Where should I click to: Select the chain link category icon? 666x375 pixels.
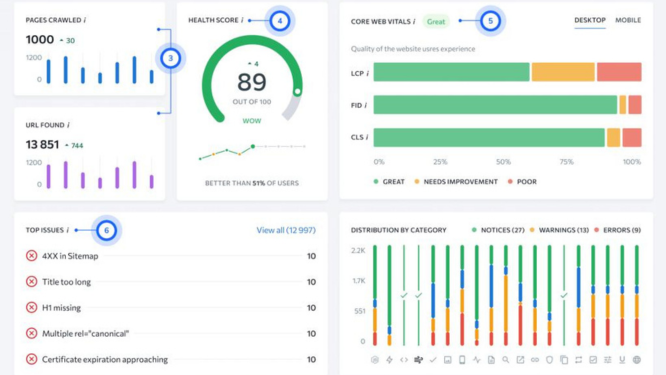[x=535, y=360]
